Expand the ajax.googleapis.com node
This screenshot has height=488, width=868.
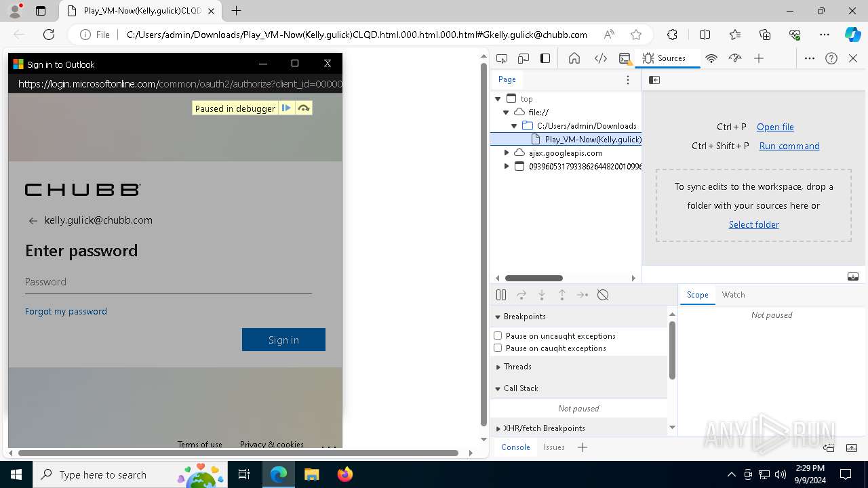(506, 153)
